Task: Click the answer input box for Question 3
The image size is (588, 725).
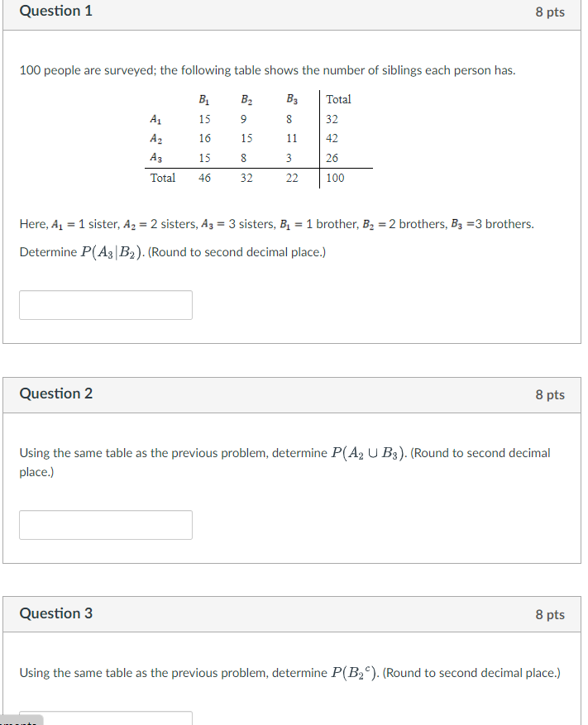Action: [x=105, y=719]
